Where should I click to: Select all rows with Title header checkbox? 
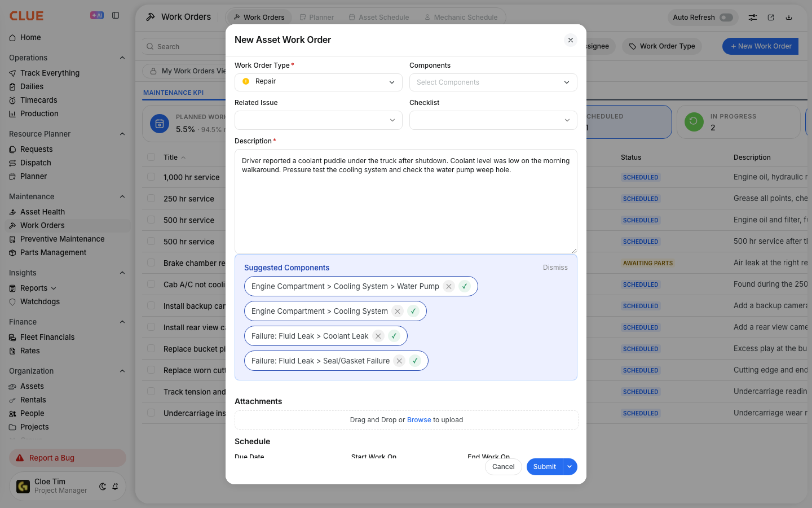(151, 157)
